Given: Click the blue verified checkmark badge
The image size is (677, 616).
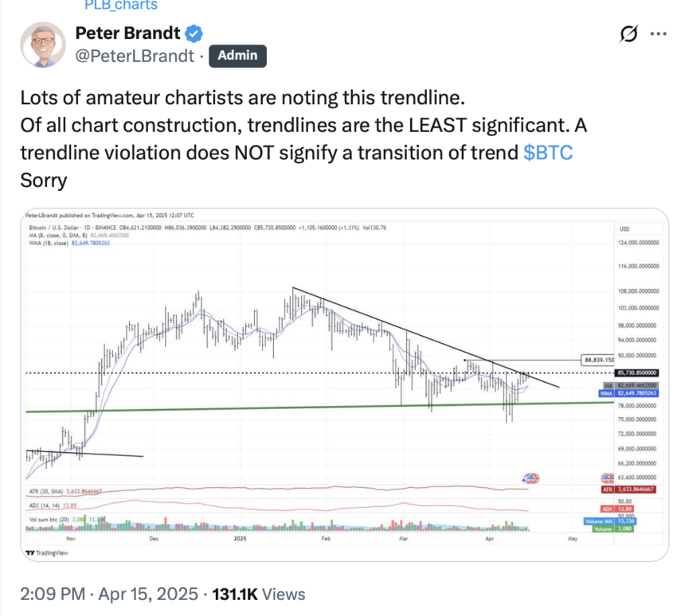Looking at the screenshot, I should 194,33.
